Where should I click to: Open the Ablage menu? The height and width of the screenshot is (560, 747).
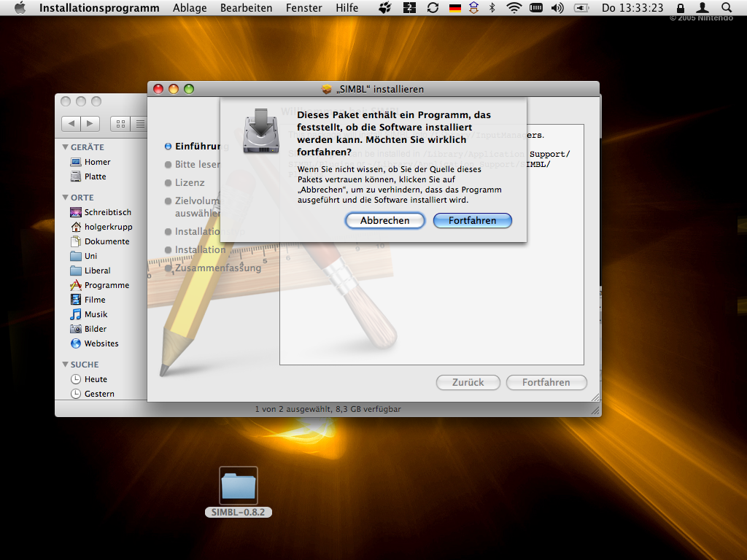[x=190, y=8]
